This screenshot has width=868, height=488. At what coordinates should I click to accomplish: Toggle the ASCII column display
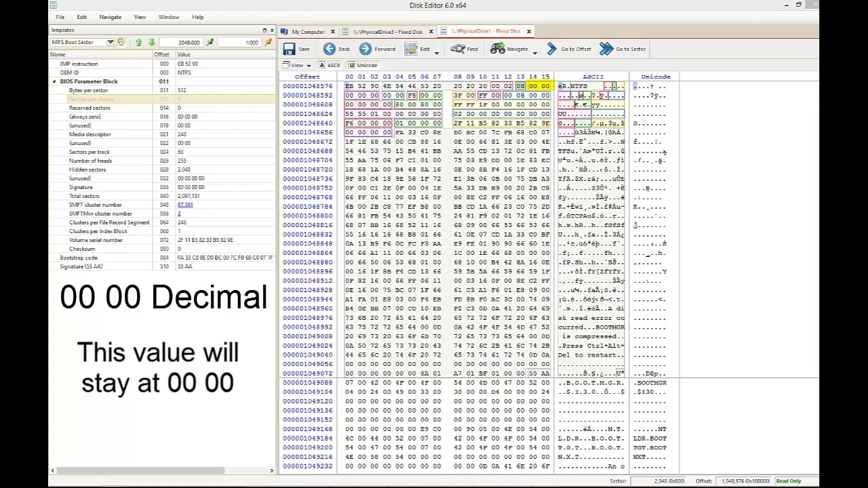tap(330, 65)
